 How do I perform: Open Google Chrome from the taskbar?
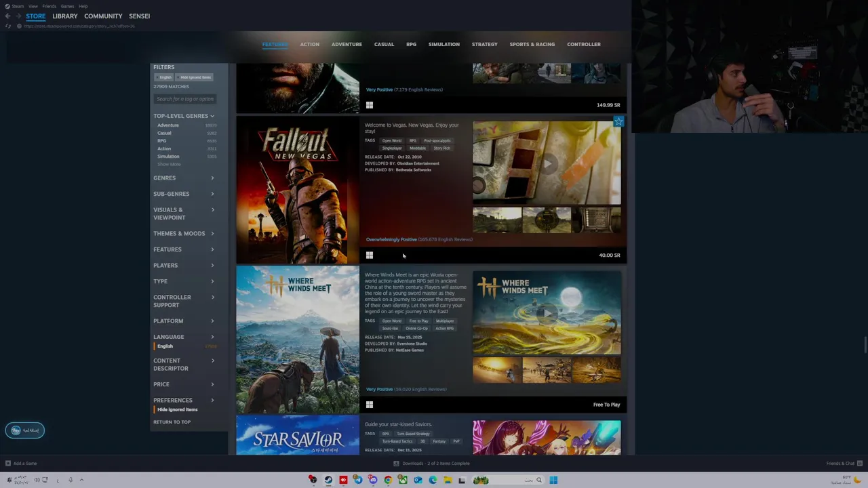coord(388,480)
